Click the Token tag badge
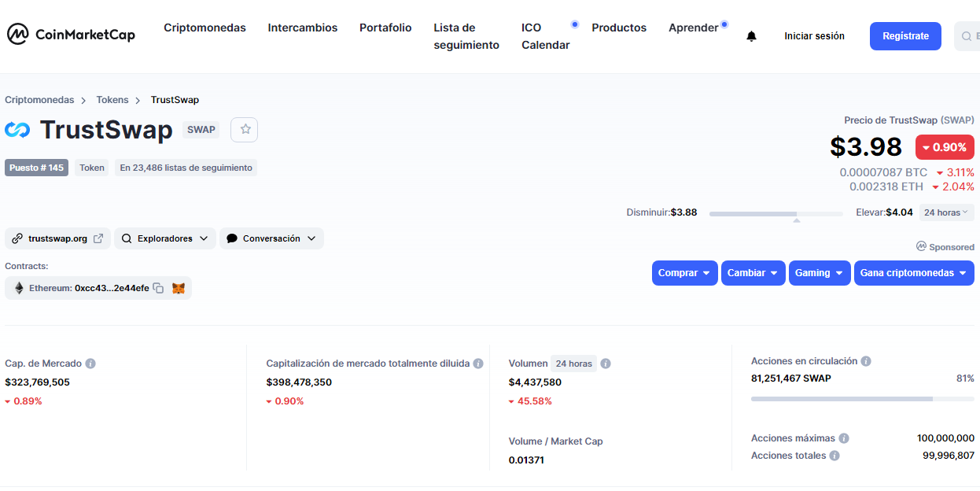 click(x=92, y=168)
